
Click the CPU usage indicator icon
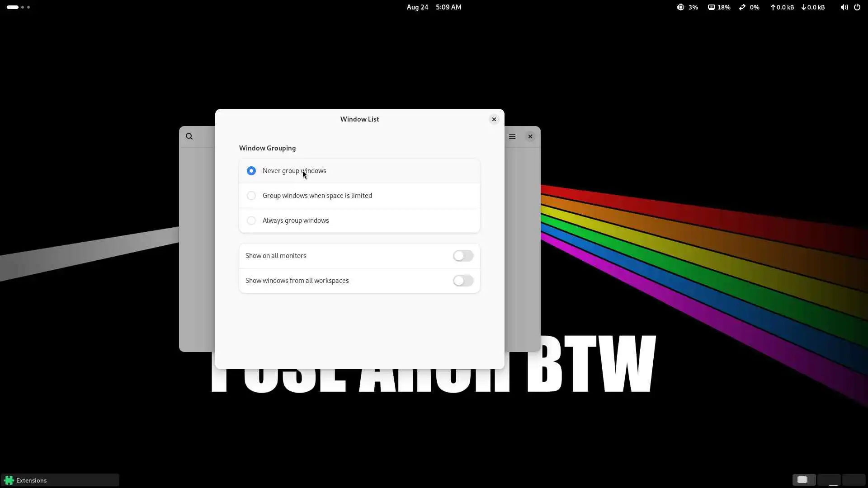(680, 7)
